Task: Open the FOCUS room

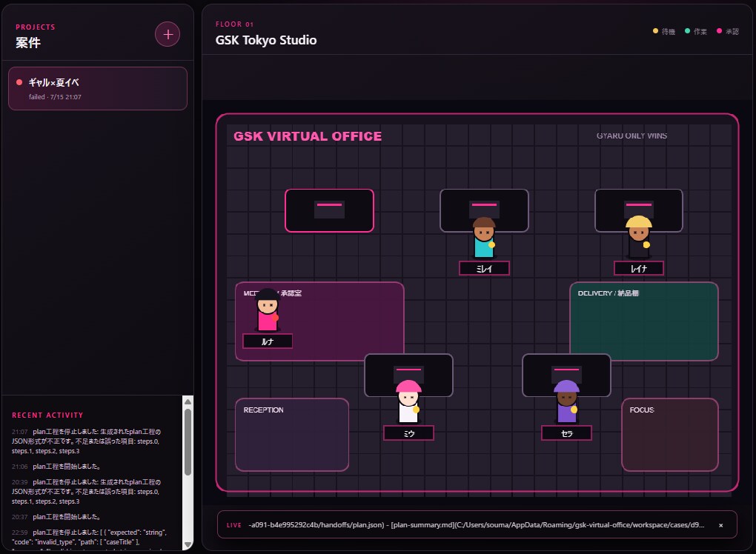Action: 670,435
